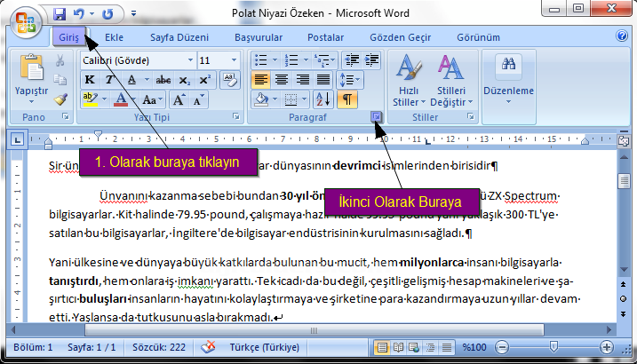Open the Quick Access Toolbar customize arrow
This screenshot has height=364, width=637.
point(133,14)
